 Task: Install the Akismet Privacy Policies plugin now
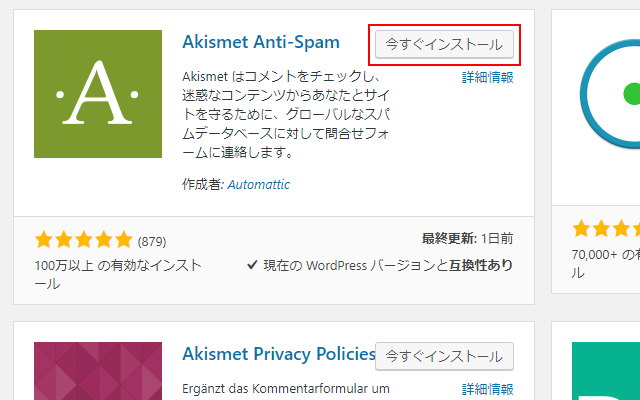[444, 356]
